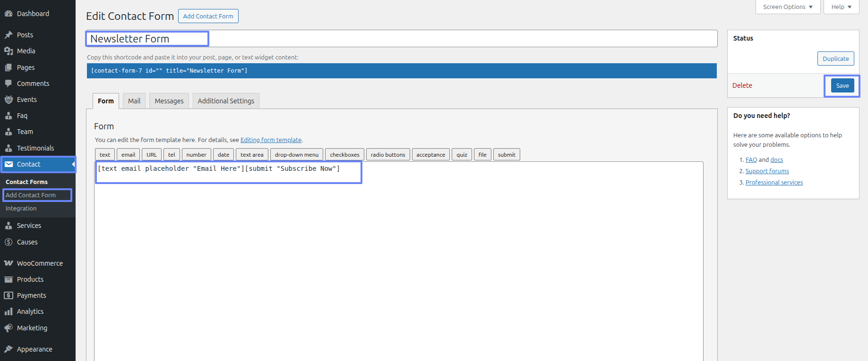Insert a drop-down menu form tag

tap(297, 155)
